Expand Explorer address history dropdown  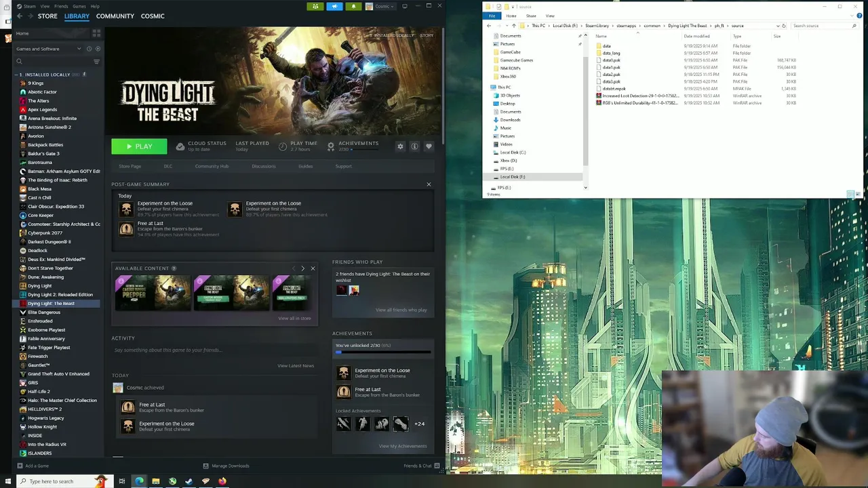pyautogui.click(x=777, y=26)
